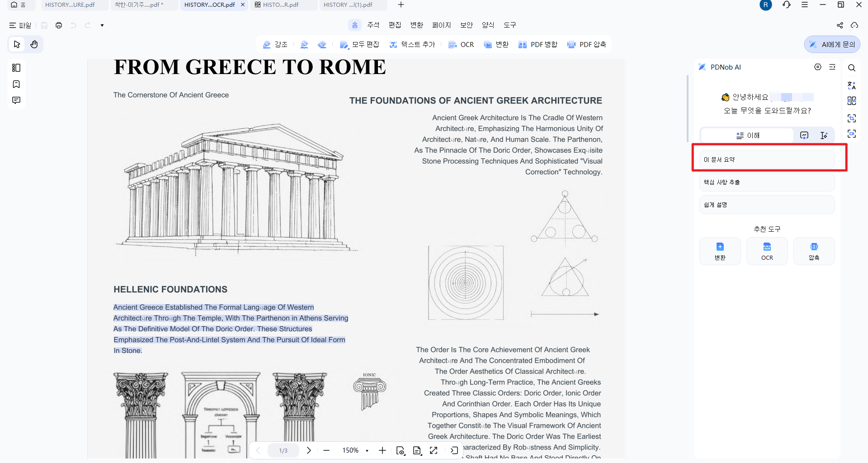Click the page view settings icon in bottom bar
This screenshot has height=463, width=868.
pyautogui.click(x=401, y=450)
